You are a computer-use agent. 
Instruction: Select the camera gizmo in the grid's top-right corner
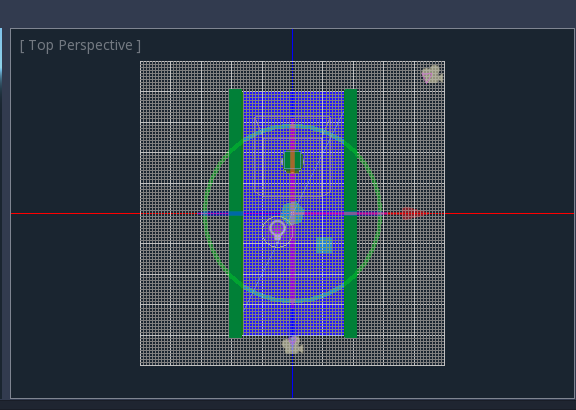432,75
